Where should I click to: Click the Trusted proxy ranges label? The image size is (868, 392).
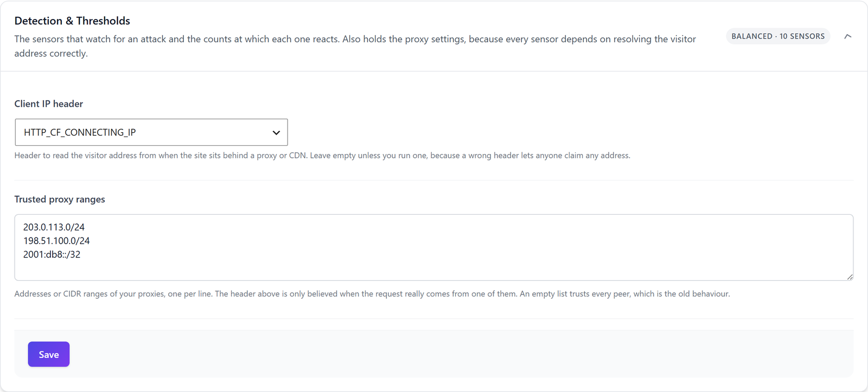pos(60,199)
